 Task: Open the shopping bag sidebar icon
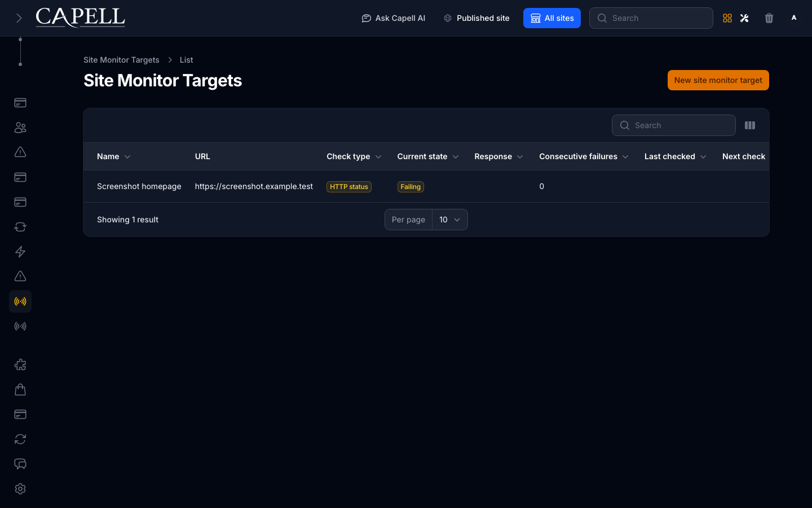[20, 389]
